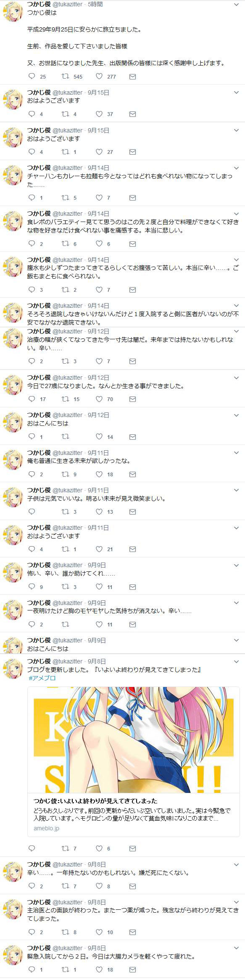Retweet the 怖い、辛い、誰か助けてくれ tweet

tap(66, 586)
